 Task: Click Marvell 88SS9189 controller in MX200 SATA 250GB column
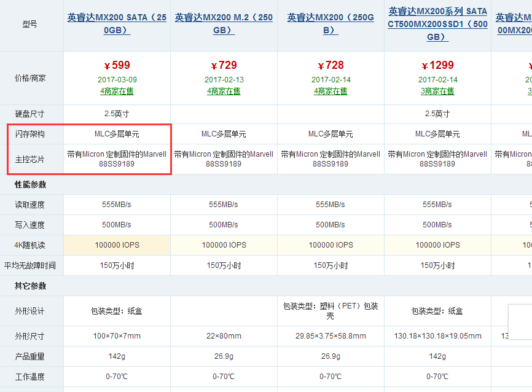click(x=117, y=159)
